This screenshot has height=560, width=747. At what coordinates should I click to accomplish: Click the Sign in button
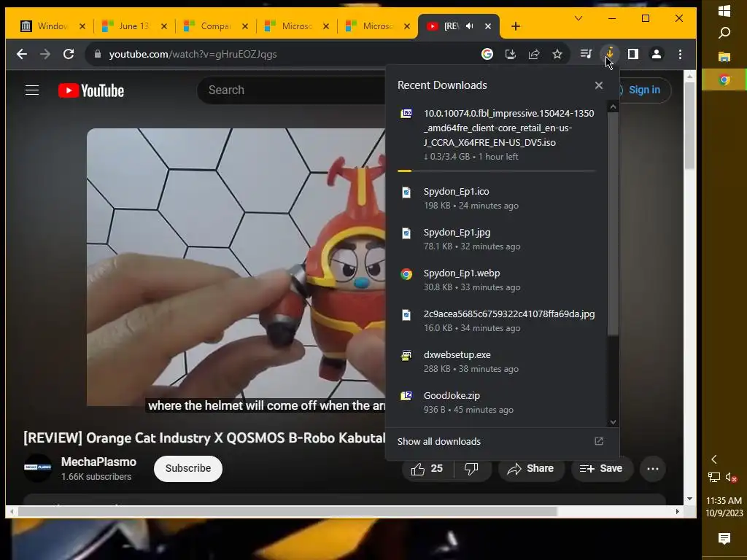pyautogui.click(x=644, y=90)
